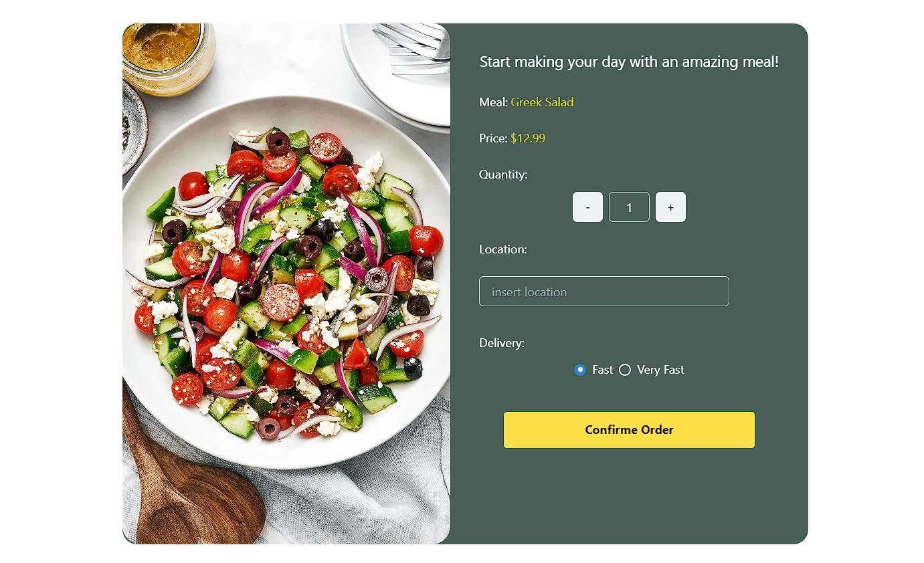Click the 'Price:' label text
The width and height of the screenshot is (924, 563).
coord(493,138)
